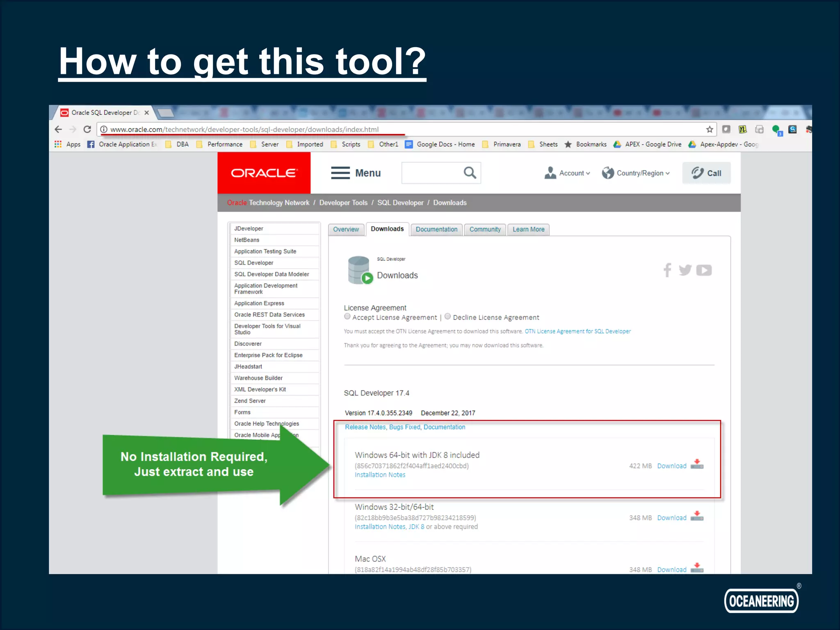Viewport: 840px width, 630px height.
Task: Bookmark the page with the star icon
Action: [710, 130]
